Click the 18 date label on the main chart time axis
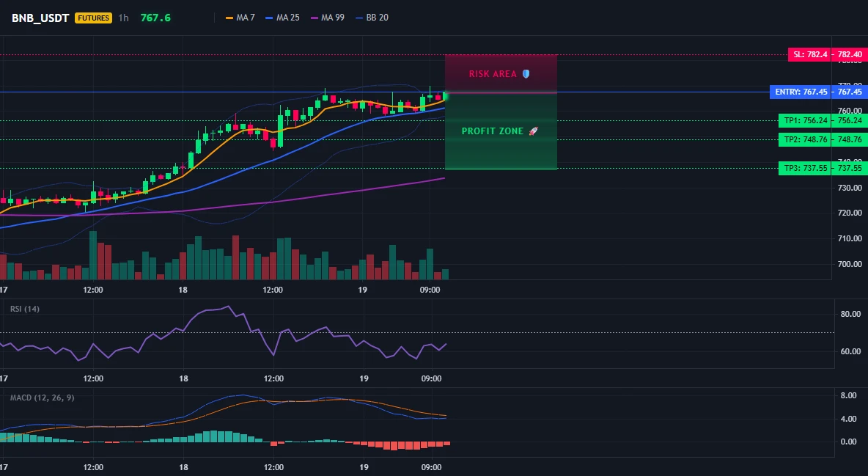Screen dimensions: 868x476 pyautogui.click(x=183, y=290)
